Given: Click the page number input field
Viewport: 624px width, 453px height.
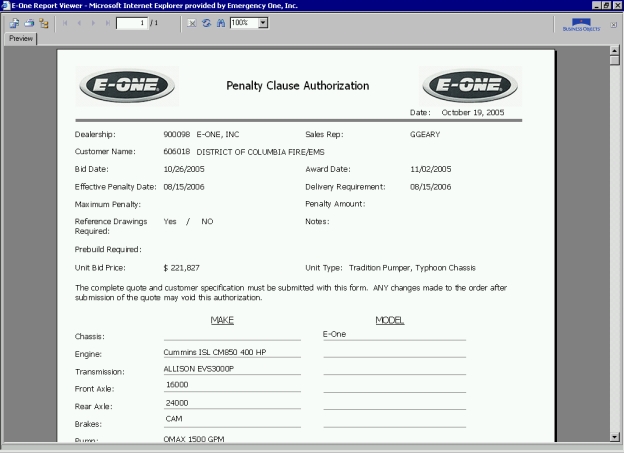Looking at the screenshot, I should click(132, 23).
